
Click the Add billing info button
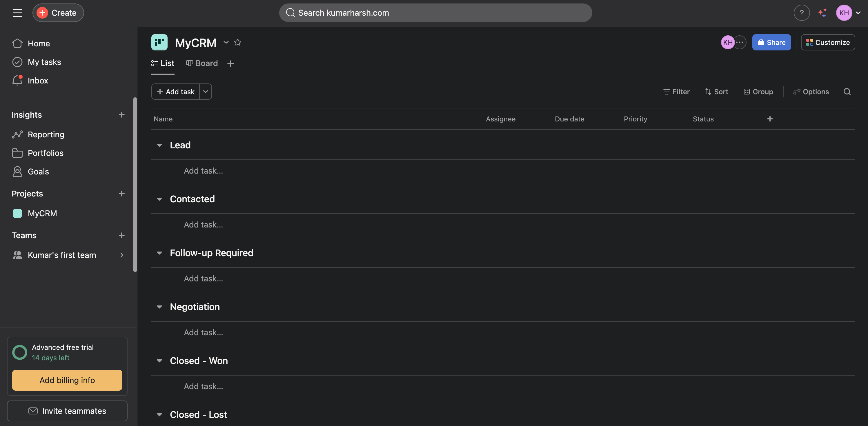[67, 380]
